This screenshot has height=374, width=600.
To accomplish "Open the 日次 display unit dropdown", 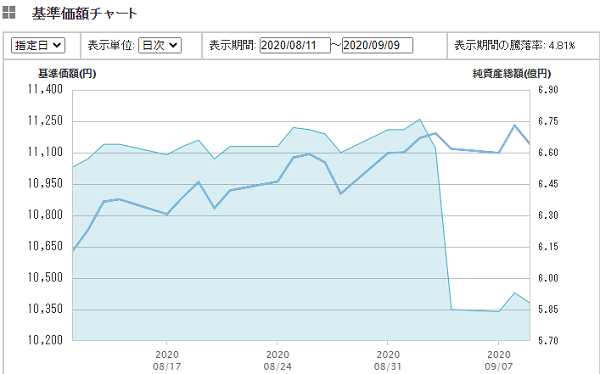I will click(x=160, y=45).
